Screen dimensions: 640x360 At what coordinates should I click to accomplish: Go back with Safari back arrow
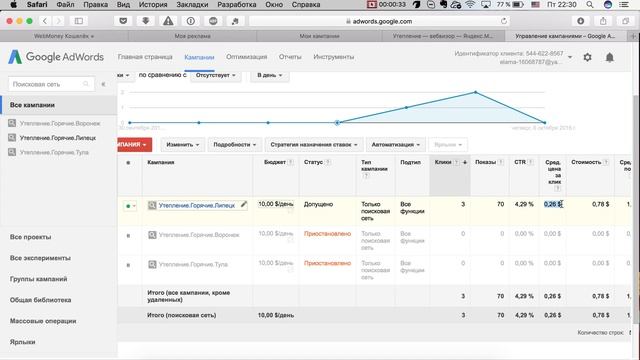45,21
